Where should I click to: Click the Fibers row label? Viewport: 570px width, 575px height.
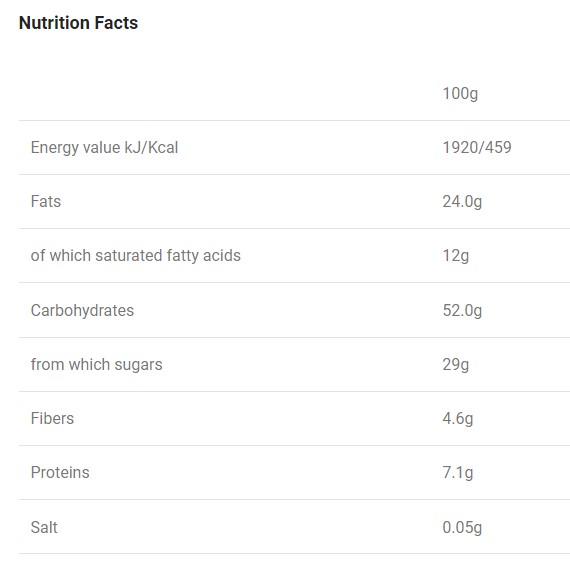pos(52,418)
